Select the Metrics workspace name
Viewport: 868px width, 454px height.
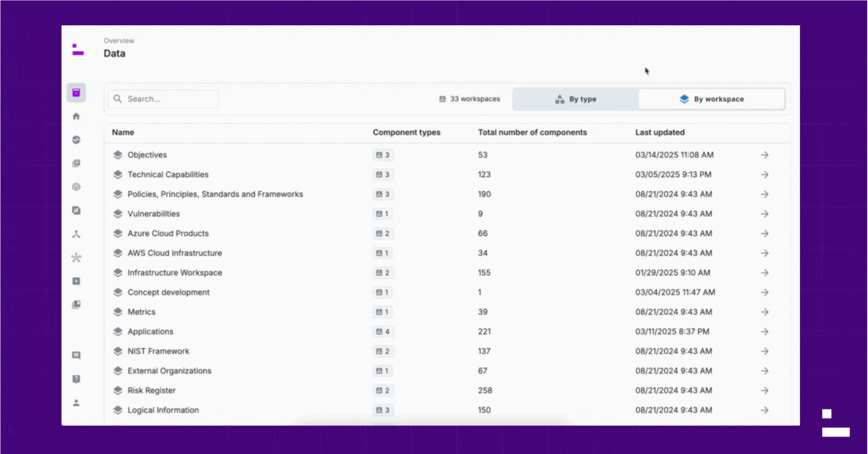click(x=141, y=312)
